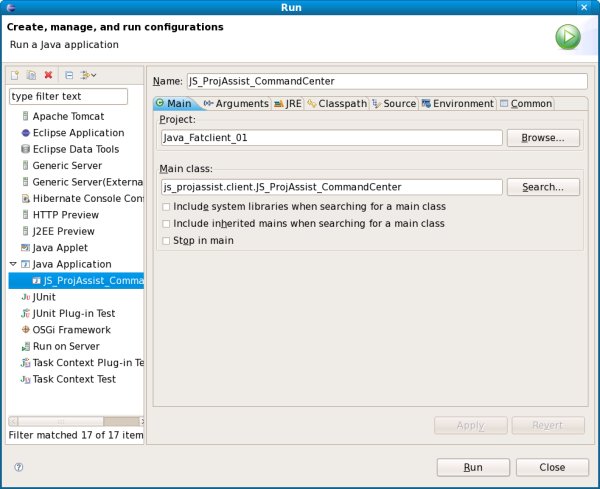Click the Main class text field

(x=331, y=187)
